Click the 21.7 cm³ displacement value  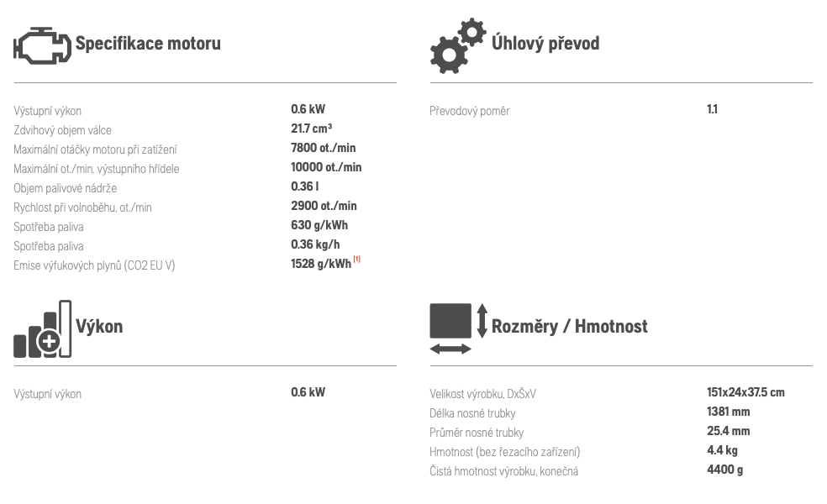click(x=311, y=129)
